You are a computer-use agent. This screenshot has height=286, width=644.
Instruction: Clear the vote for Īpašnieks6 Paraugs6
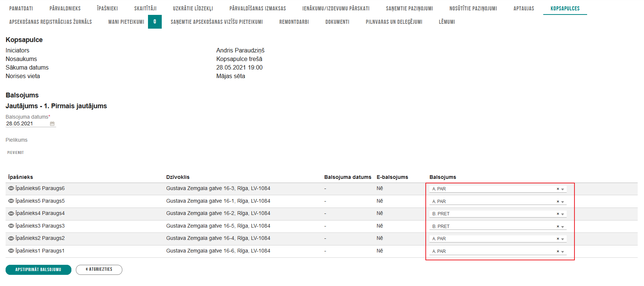coord(558,189)
